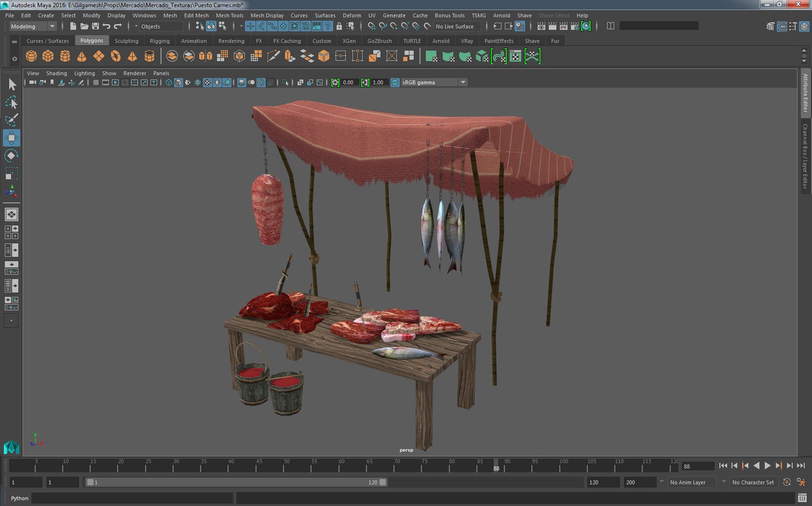The width and height of the screenshot is (812, 506).
Task: Toggle the auto keyframe button
Action: click(786, 482)
